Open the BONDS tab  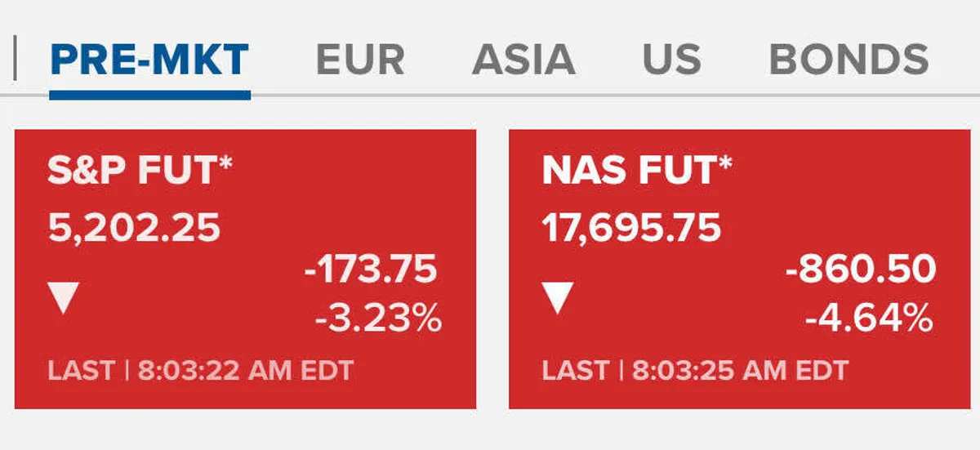(x=849, y=60)
